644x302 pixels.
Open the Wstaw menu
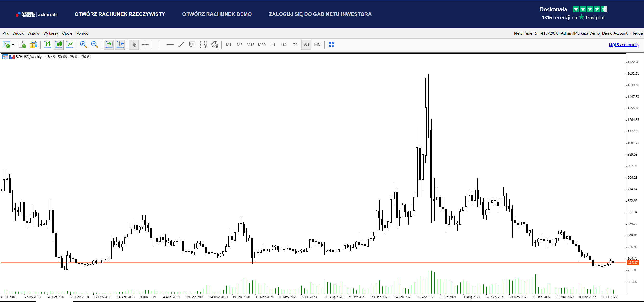33,33
